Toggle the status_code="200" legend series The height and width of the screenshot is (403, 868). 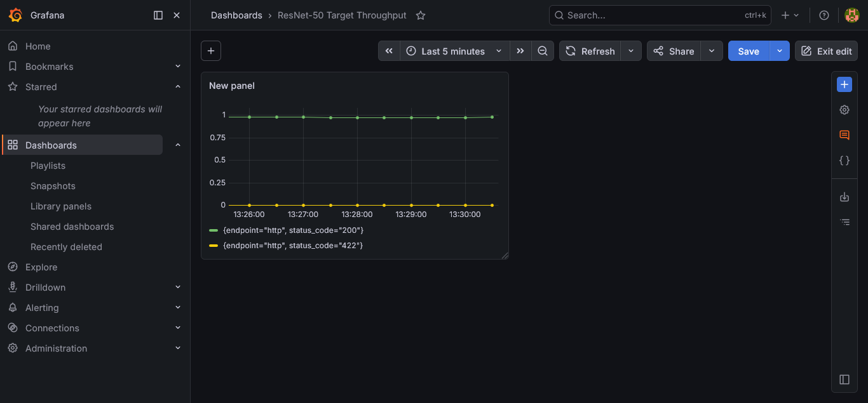point(293,230)
